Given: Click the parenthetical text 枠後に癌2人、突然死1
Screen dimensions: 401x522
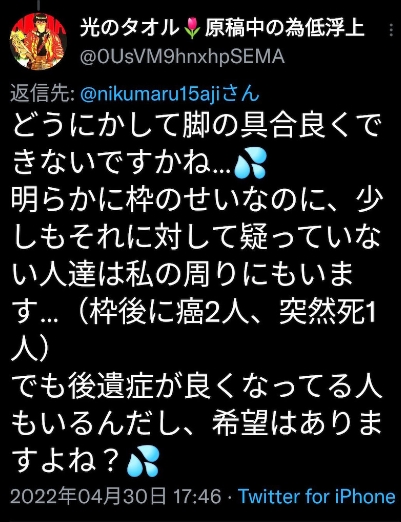Looking at the screenshot, I should pyautogui.click(x=233, y=313).
